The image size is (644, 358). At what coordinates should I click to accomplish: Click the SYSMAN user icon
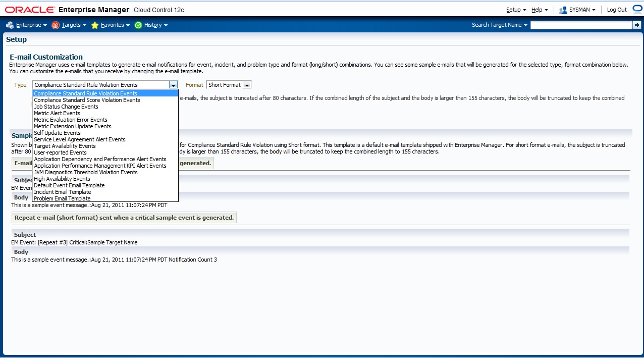pos(563,10)
